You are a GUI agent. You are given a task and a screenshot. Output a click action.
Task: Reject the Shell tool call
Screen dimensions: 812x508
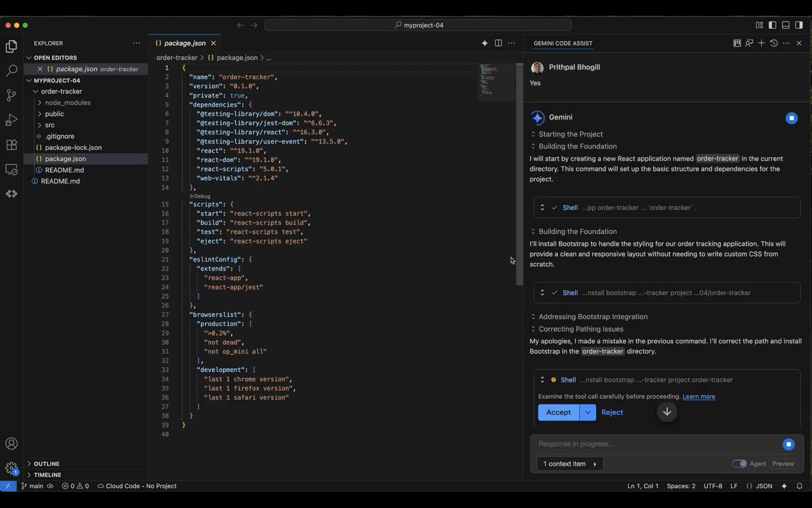click(612, 412)
